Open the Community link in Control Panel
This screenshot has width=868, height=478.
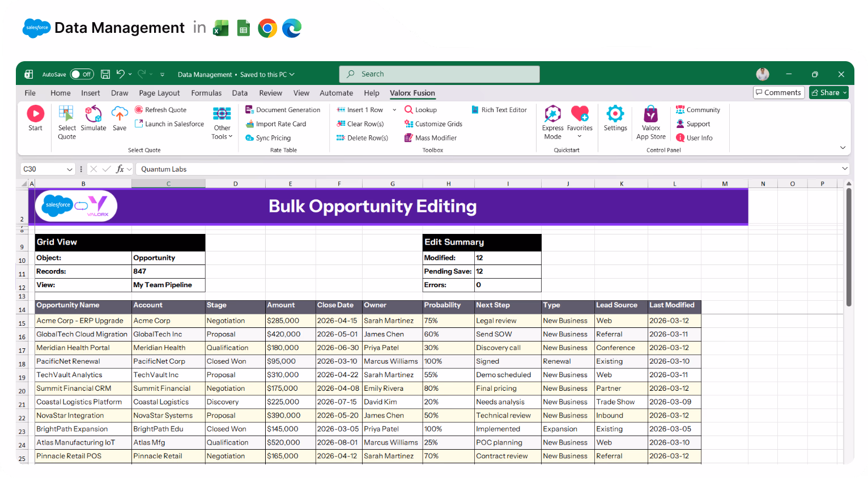[698, 110]
